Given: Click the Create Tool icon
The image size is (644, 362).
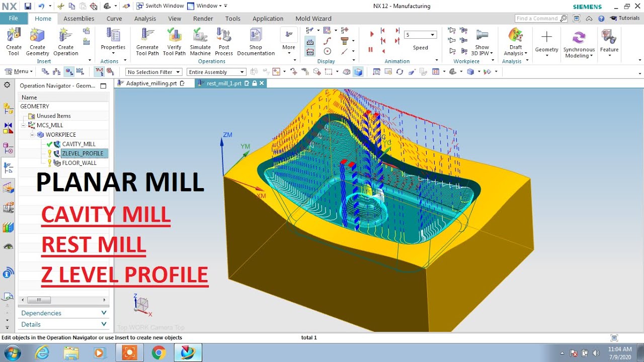Looking at the screenshot, I should tap(14, 41).
